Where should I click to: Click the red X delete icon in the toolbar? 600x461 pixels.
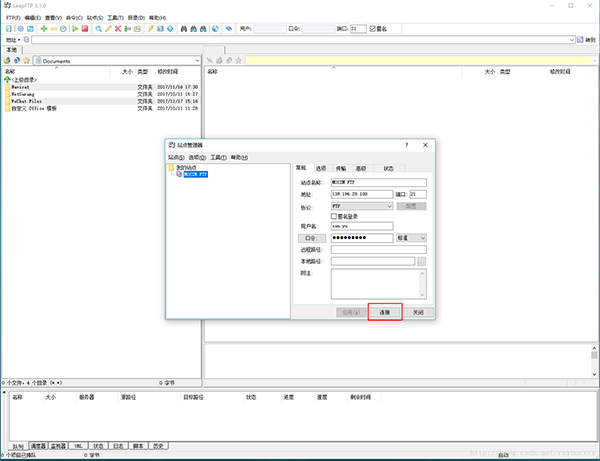[120, 30]
